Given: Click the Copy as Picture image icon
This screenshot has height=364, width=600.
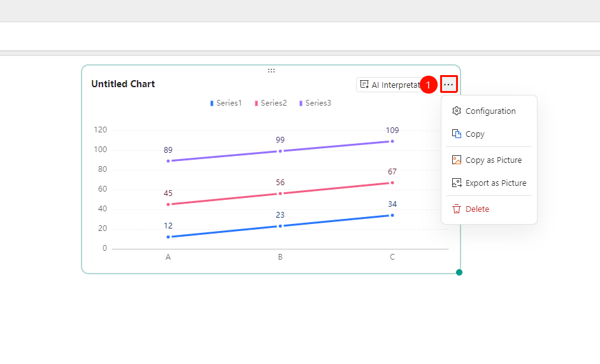Looking at the screenshot, I should pos(457,160).
